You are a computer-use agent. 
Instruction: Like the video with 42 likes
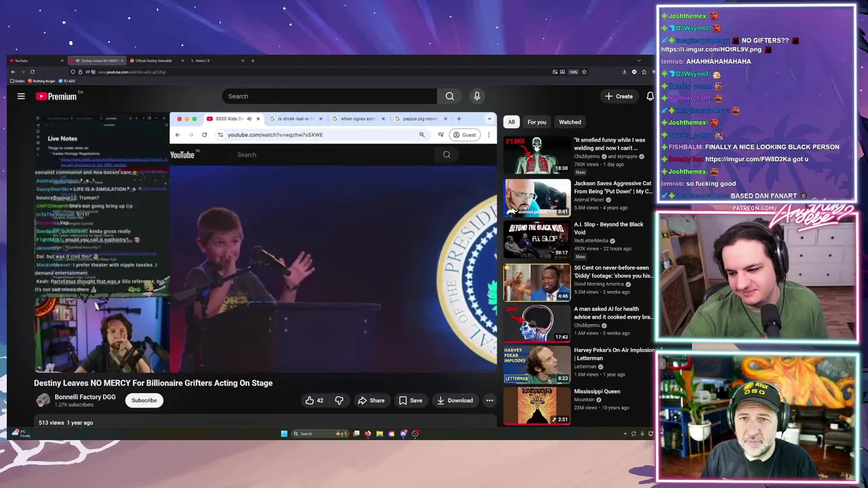point(314,401)
